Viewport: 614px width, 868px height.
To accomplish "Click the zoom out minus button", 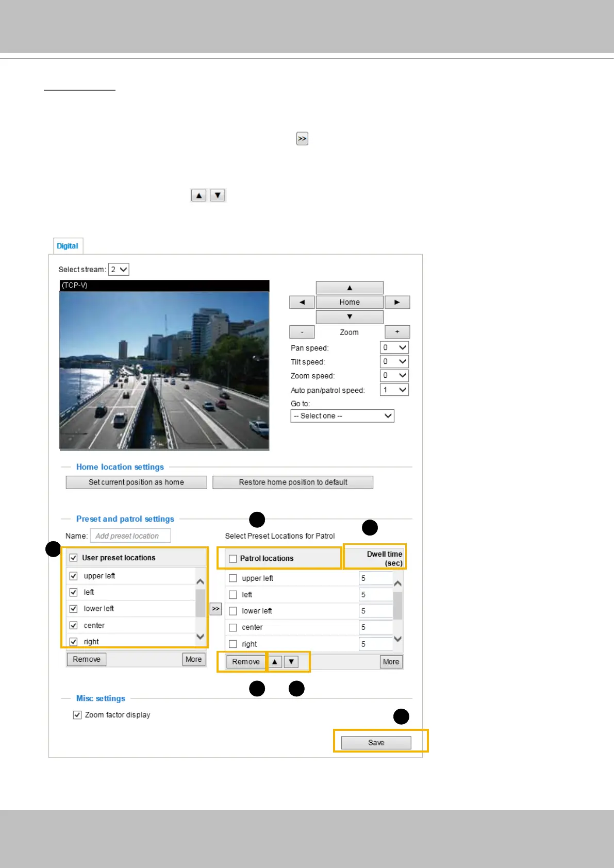I will [x=302, y=332].
